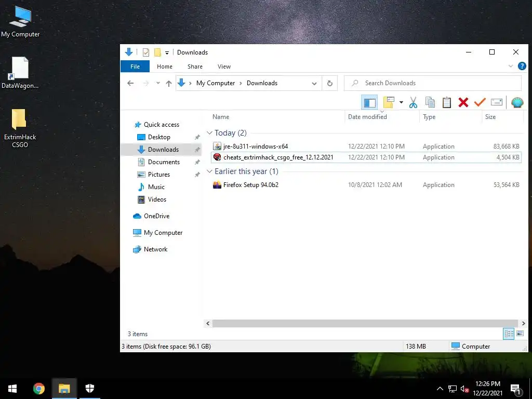Click the scroll right arrow button
532x399 pixels.
point(523,323)
